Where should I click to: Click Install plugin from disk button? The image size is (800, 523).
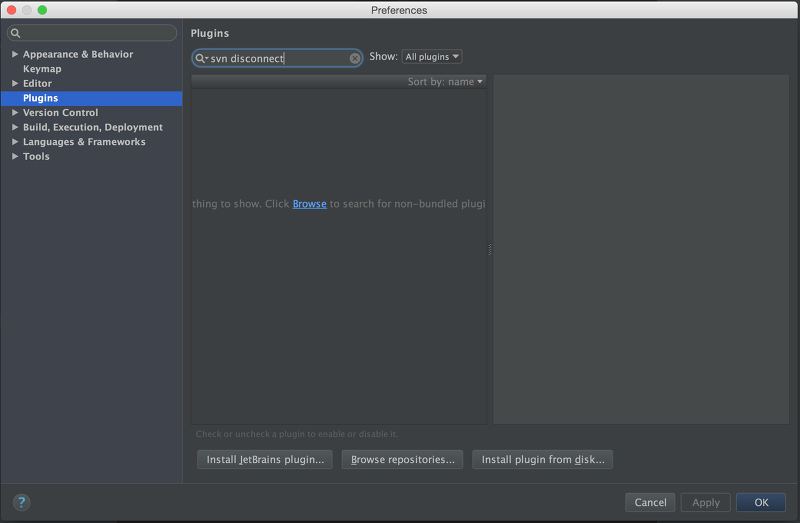click(x=542, y=459)
